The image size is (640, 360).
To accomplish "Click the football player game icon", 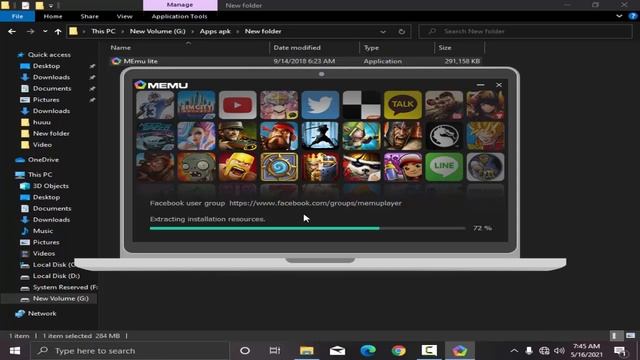I will point(155,105).
